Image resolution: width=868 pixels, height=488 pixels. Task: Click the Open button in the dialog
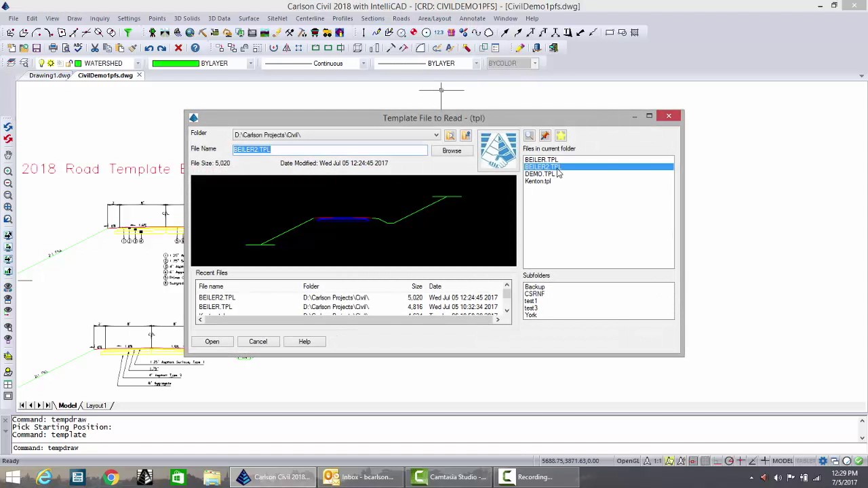click(x=212, y=342)
